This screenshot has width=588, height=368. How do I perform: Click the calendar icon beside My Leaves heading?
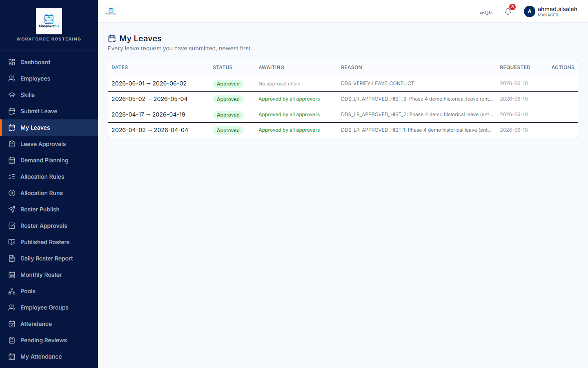[112, 38]
